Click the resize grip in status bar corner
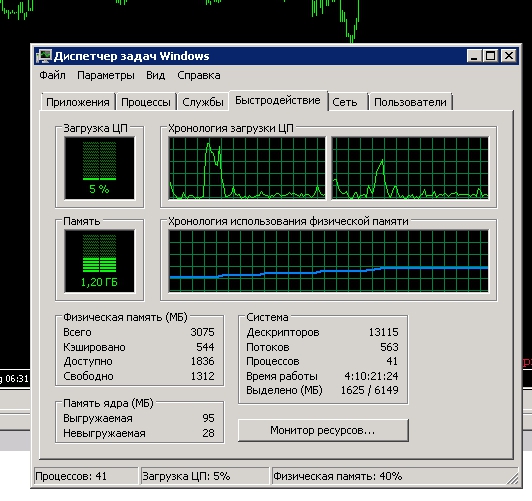Viewport: 532px width, 501px height. [x=513, y=479]
